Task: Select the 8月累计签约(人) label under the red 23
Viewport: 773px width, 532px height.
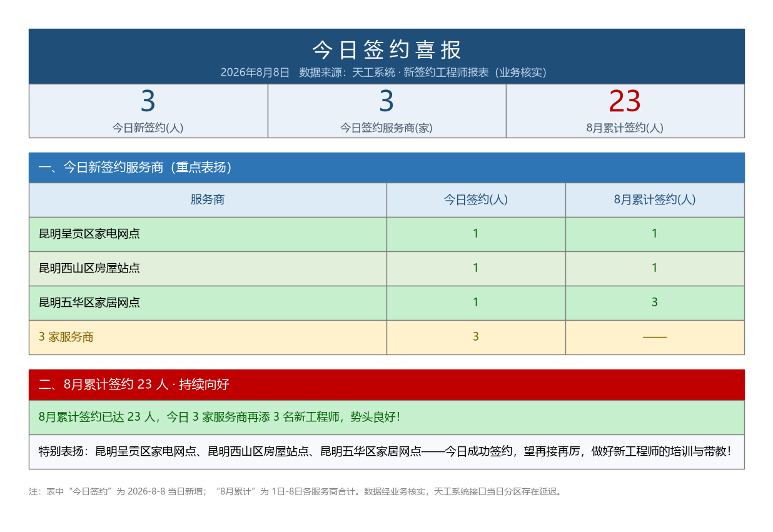Action: point(625,128)
